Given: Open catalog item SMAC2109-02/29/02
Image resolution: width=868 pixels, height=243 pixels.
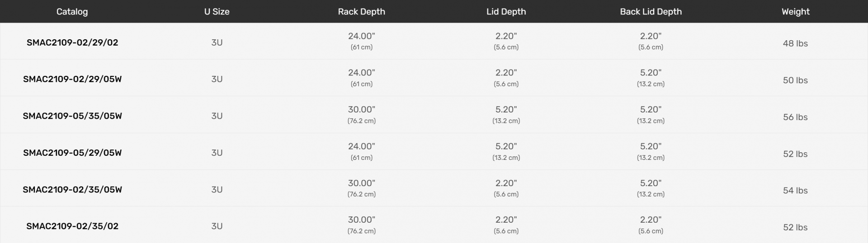Looking at the screenshot, I should 72,42.
